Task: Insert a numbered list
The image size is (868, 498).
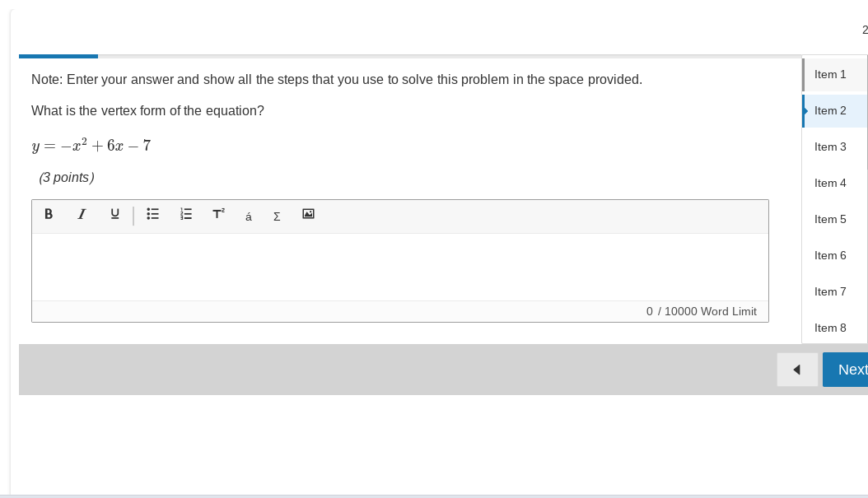Action: click(x=185, y=215)
